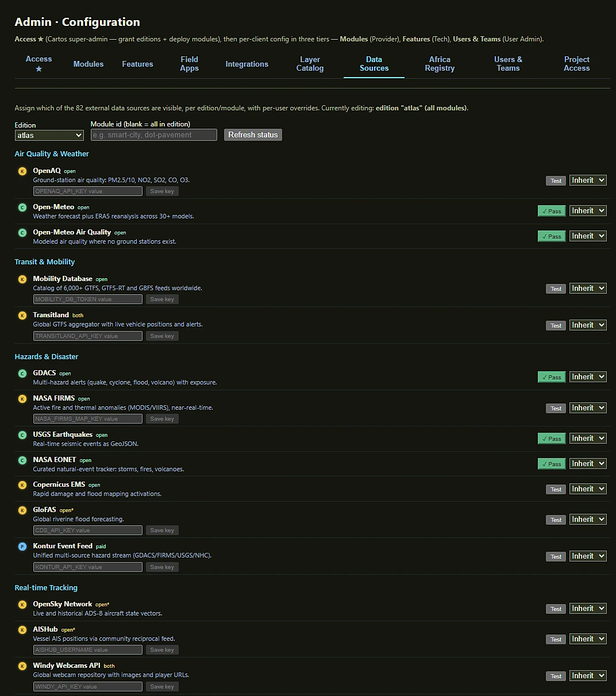Viewport: 616px width, 696px height.
Task: Click the Transit & Mobility section heading
Action: pos(45,262)
